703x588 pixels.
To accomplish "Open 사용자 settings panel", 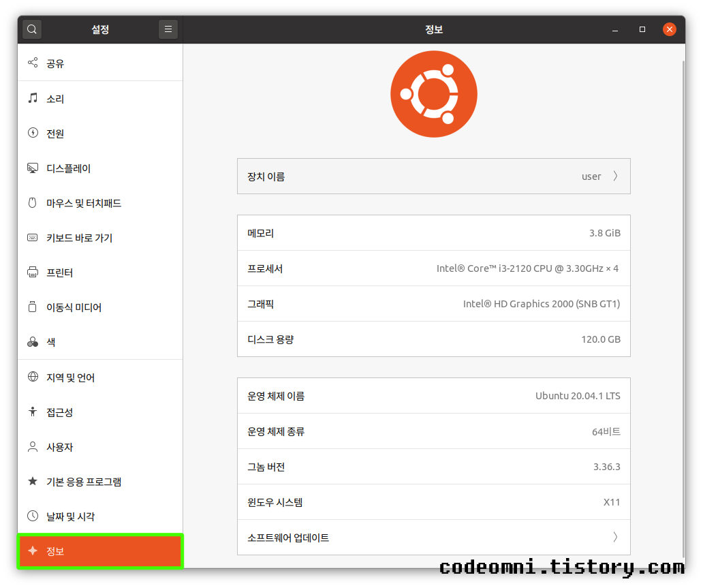I will (x=100, y=447).
